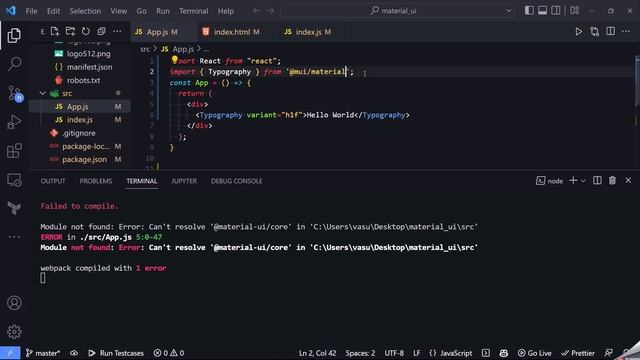Open the Remote Explorer view
Screen dimensions: 640x360
(x=14, y=180)
